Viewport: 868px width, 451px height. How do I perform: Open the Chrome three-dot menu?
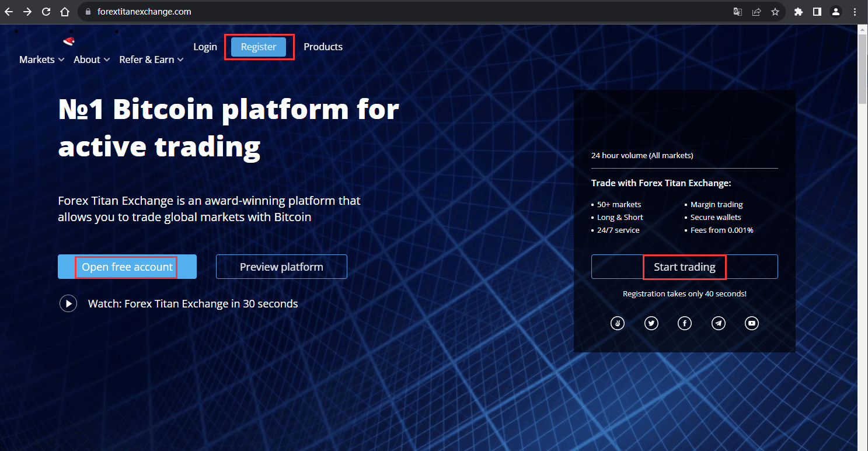(855, 12)
